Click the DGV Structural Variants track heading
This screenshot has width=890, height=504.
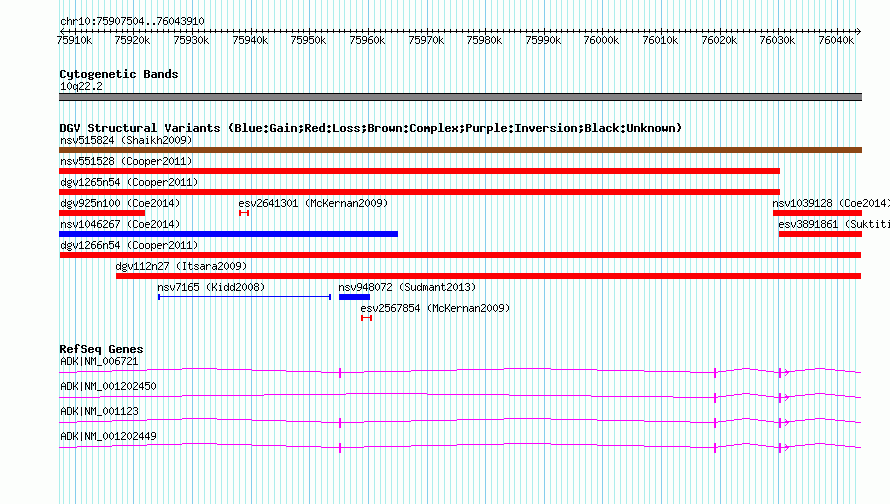coord(371,128)
